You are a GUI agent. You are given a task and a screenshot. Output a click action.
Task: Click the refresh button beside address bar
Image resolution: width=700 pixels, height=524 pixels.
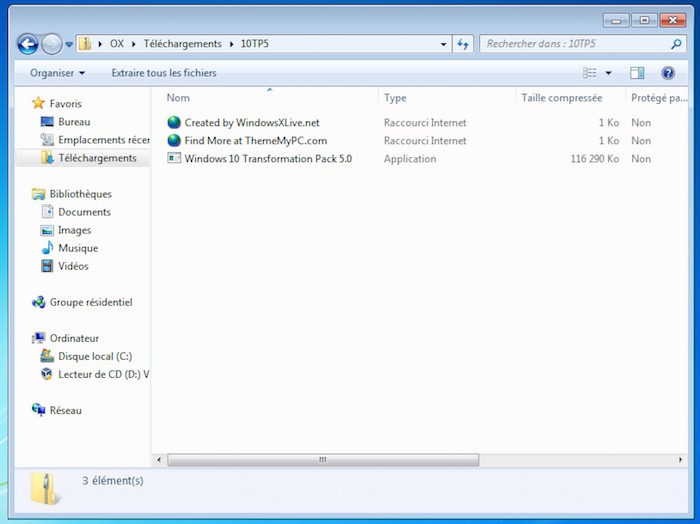point(463,44)
